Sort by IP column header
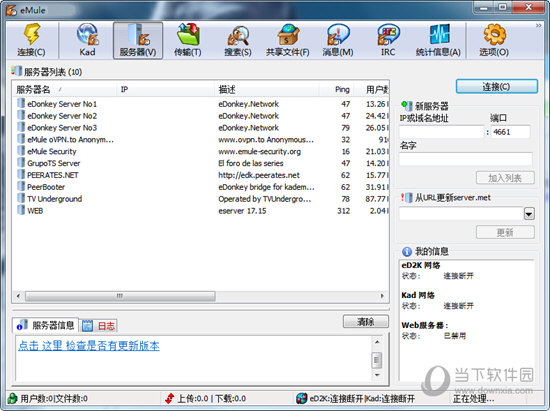This screenshot has width=550, height=411. click(x=165, y=89)
